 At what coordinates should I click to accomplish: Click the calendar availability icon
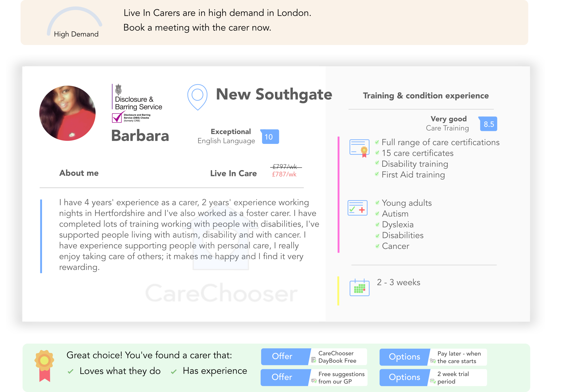click(359, 287)
